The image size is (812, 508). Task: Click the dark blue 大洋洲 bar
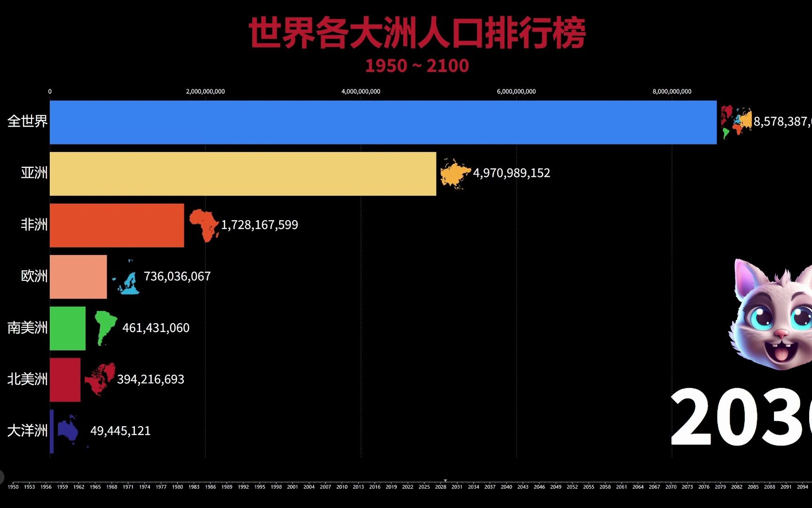[x=52, y=431]
